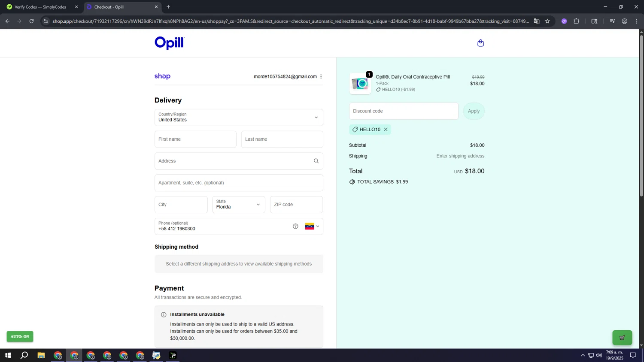The image size is (644, 362).
Task: Open Windows taskbar search
Action: (x=24, y=355)
